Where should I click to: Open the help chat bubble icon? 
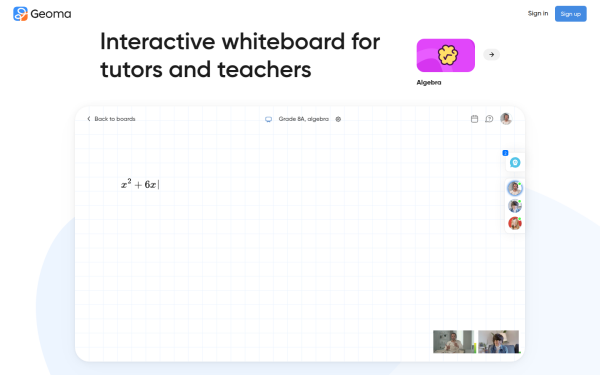point(489,119)
